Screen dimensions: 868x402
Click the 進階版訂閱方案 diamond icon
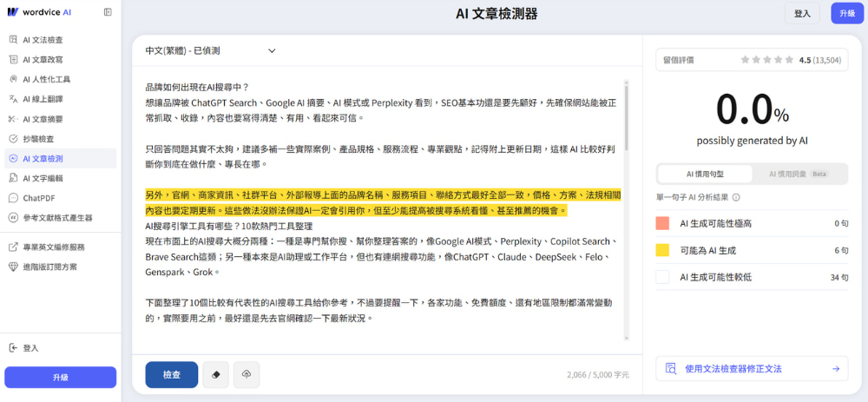coord(14,267)
